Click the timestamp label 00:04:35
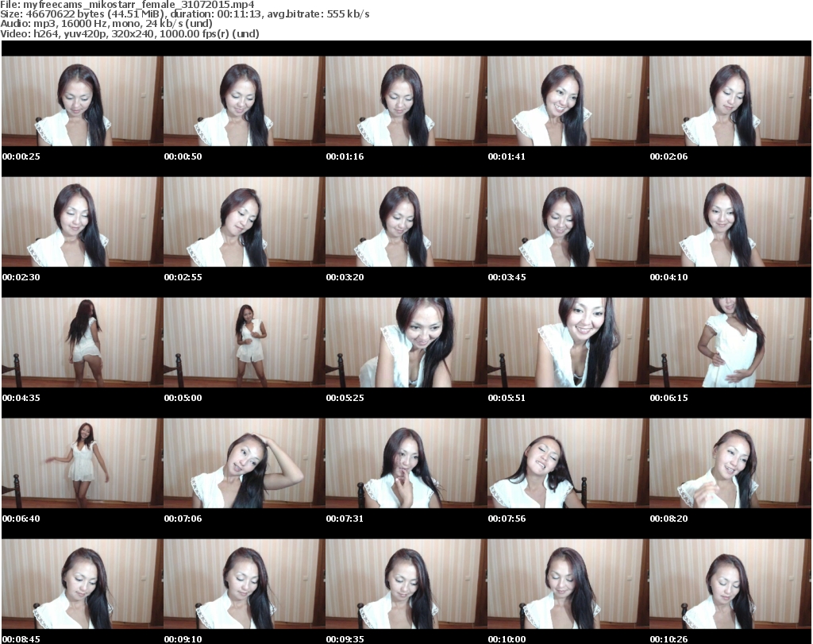The height and width of the screenshot is (644, 813). pyautogui.click(x=21, y=398)
